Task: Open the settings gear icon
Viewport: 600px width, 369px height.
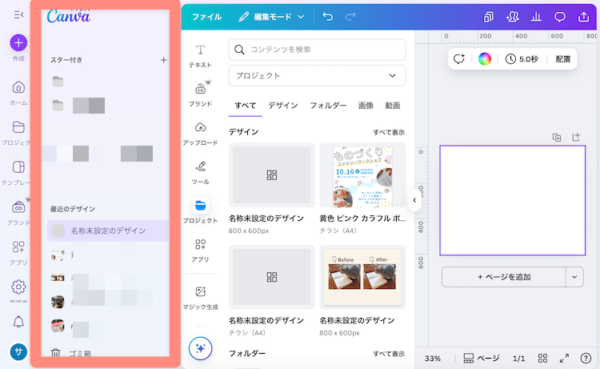Action: (x=18, y=287)
